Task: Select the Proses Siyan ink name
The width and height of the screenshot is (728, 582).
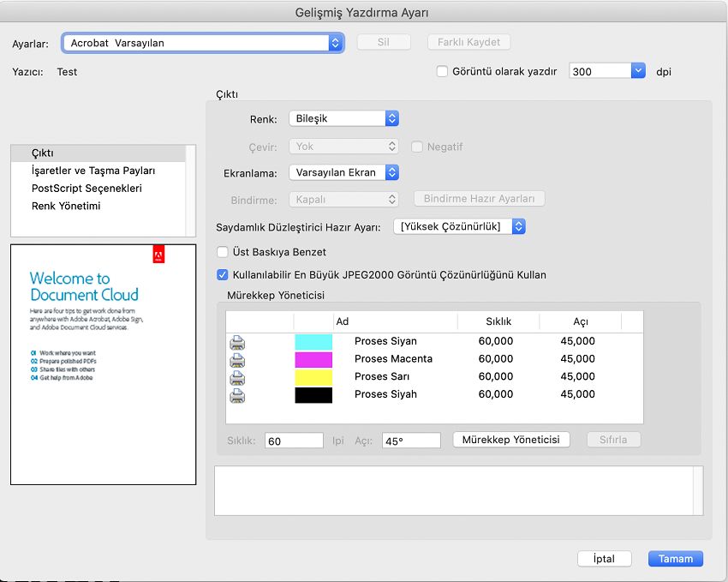Action: 385,341
